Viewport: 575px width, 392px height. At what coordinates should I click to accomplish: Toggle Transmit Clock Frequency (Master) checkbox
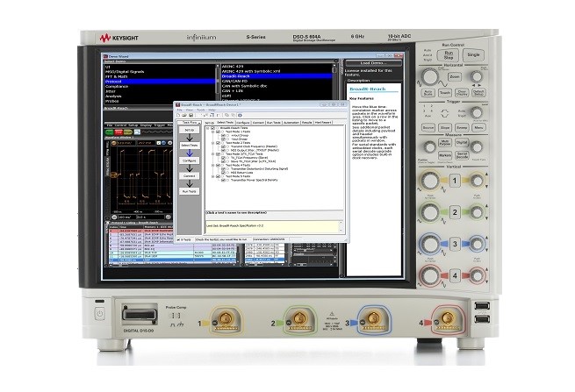[x=223, y=146]
